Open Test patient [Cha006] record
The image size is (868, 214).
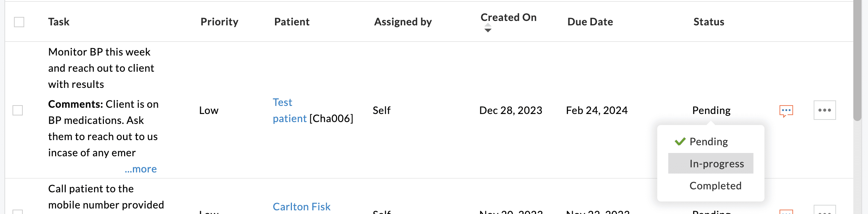(290, 110)
